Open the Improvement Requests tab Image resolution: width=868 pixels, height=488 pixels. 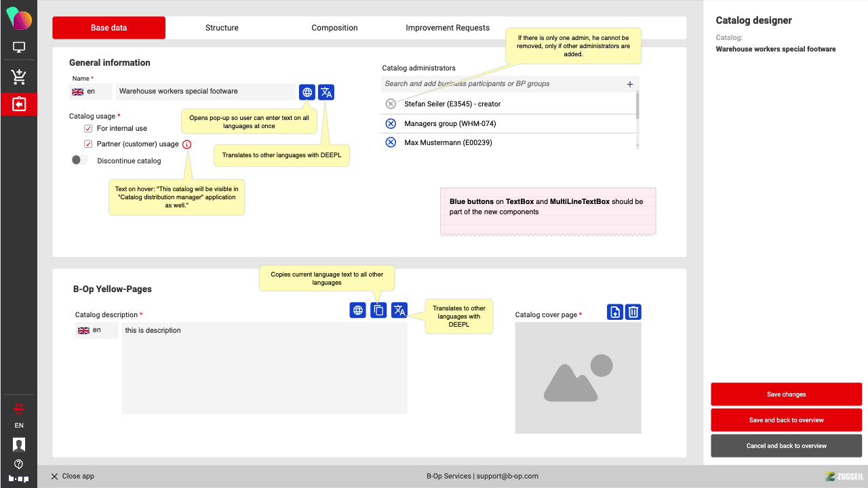point(448,28)
